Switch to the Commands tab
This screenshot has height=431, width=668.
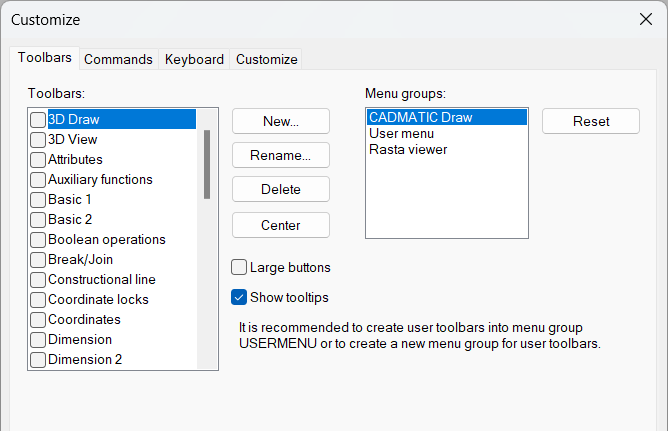pyautogui.click(x=118, y=59)
